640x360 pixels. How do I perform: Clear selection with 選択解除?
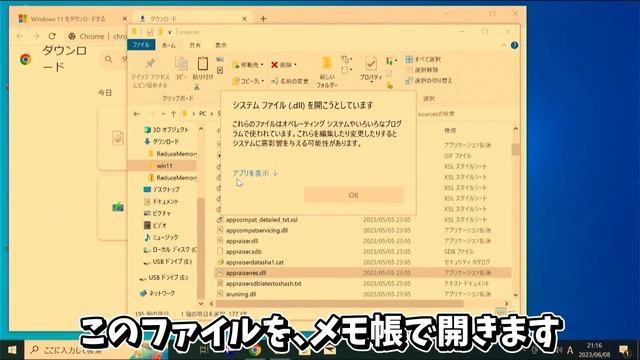click(x=422, y=70)
